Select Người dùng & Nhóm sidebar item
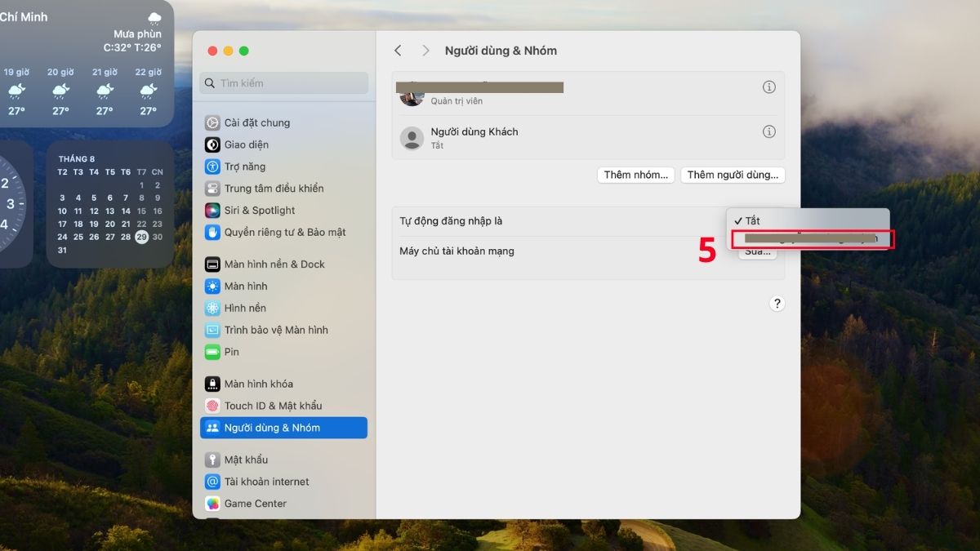 (283, 428)
